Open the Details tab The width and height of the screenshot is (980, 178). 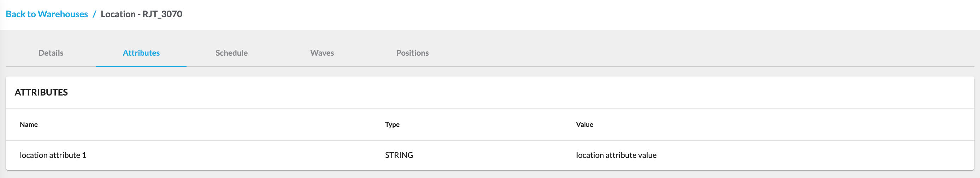[x=51, y=53]
